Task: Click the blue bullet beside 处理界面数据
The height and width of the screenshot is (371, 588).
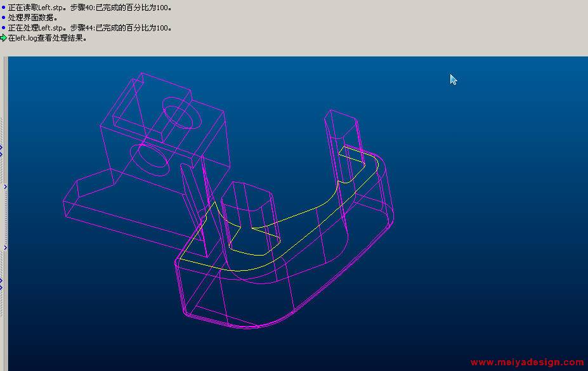Action: click(x=3, y=18)
